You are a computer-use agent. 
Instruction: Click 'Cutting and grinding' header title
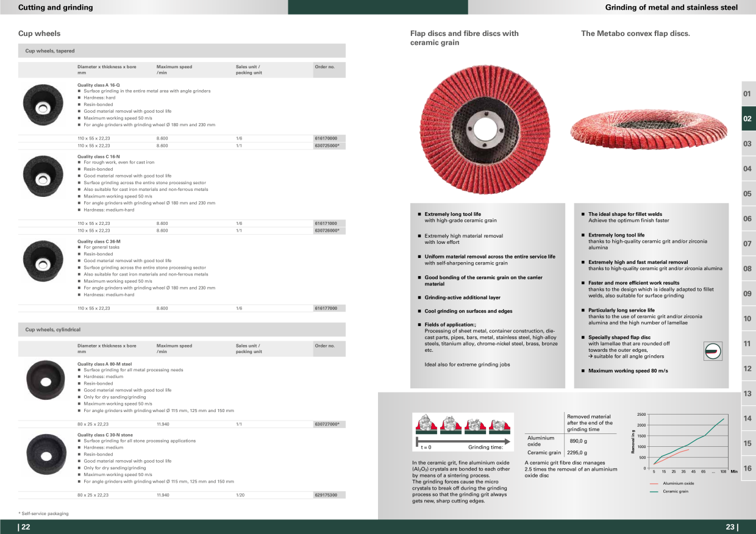pos(55,7)
